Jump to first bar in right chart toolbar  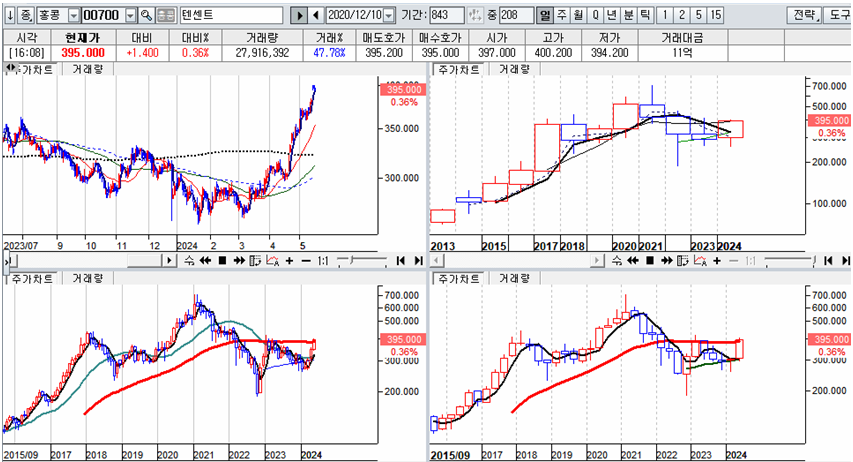(826, 260)
